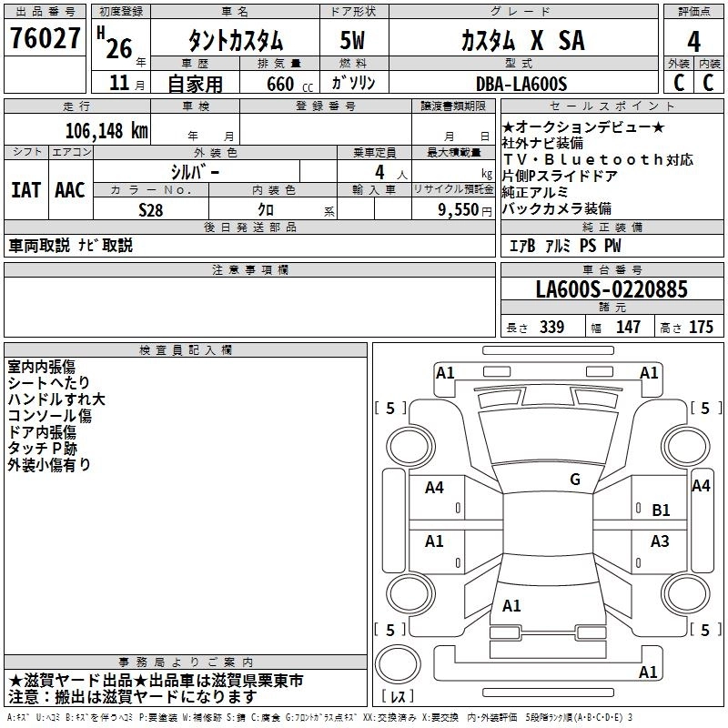Select the 注意事項欄 header

(249, 269)
